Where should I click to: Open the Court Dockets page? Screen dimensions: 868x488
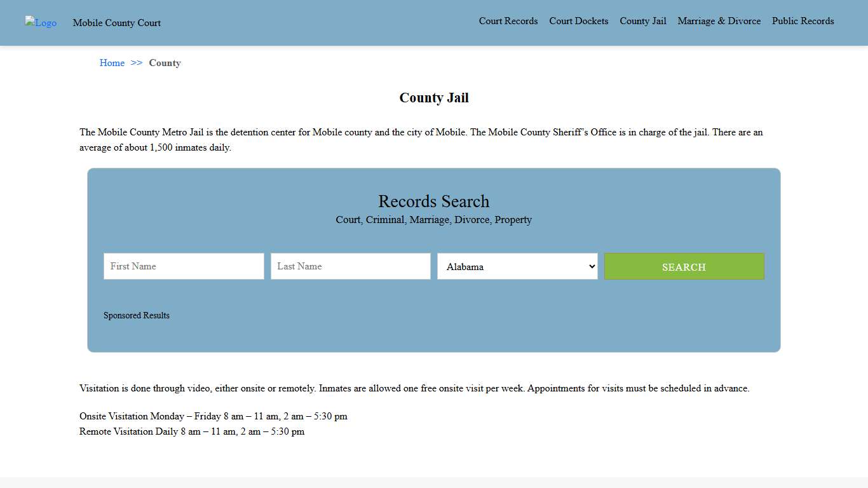point(578,21)
